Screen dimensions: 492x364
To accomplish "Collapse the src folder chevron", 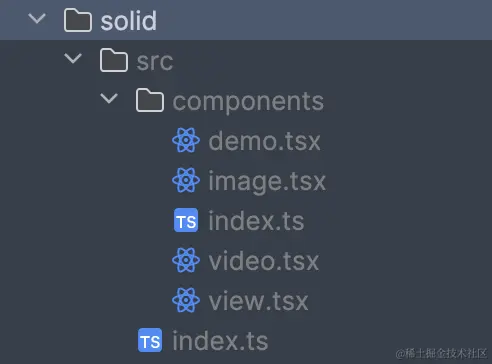I will pos(73,59).
